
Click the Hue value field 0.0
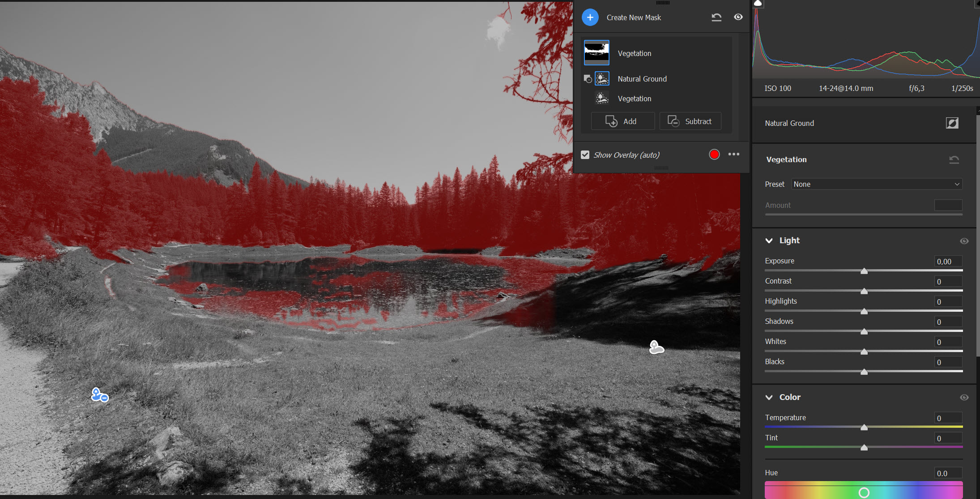coord(948,473)
